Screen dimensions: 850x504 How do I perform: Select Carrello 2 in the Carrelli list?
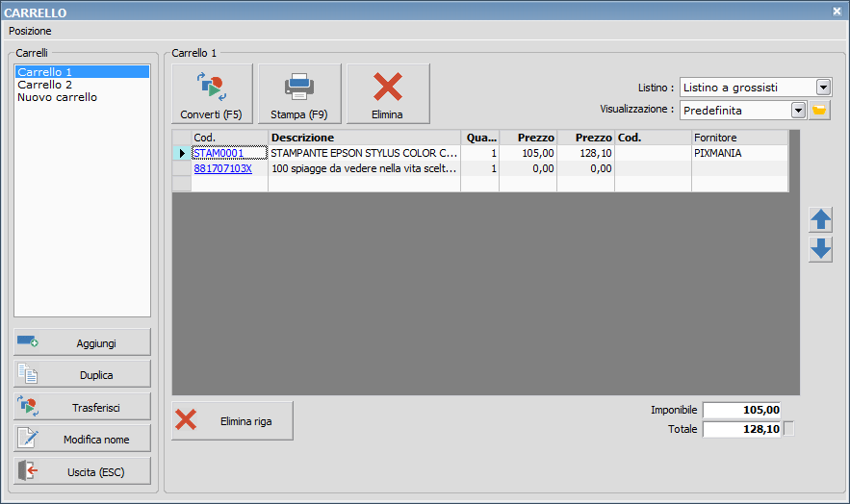click(x=82, y=85)
